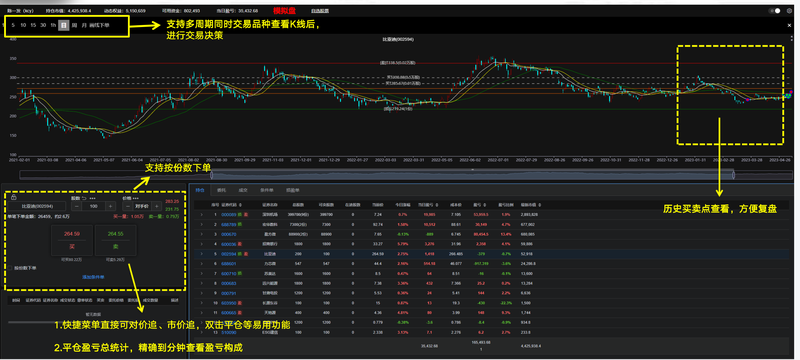Click the green tag in row 688789
This screenshot has width=800, height=360.
click(x=239, y=224)
